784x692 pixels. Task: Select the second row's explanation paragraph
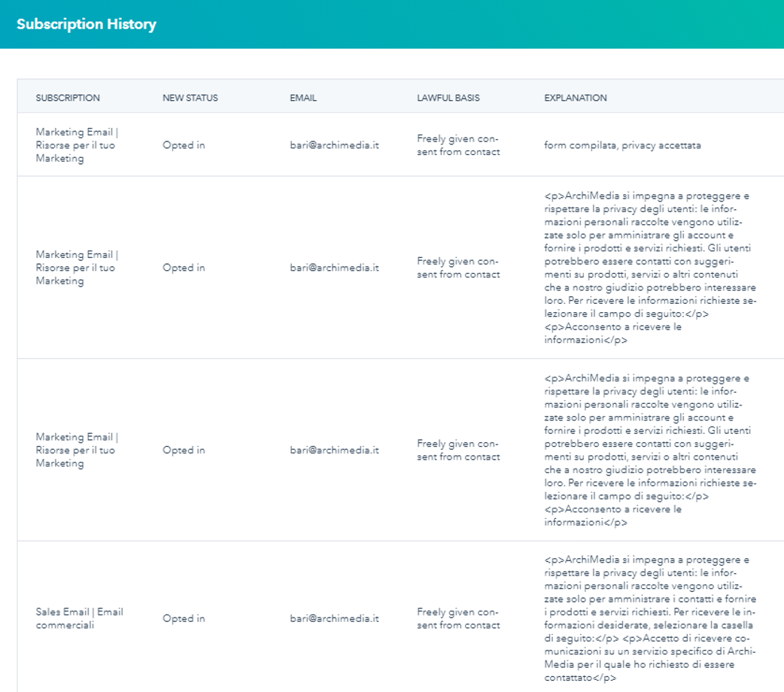point(649,268)
